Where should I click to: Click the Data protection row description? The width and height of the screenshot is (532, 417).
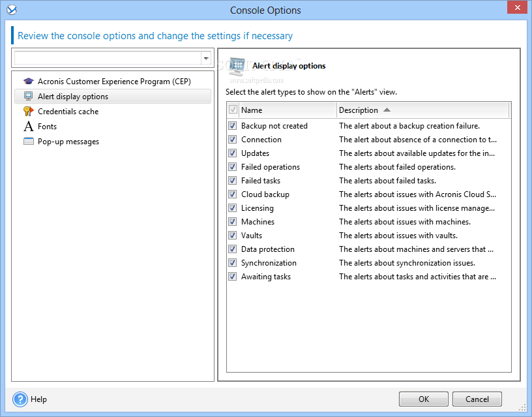pos(416,249)
